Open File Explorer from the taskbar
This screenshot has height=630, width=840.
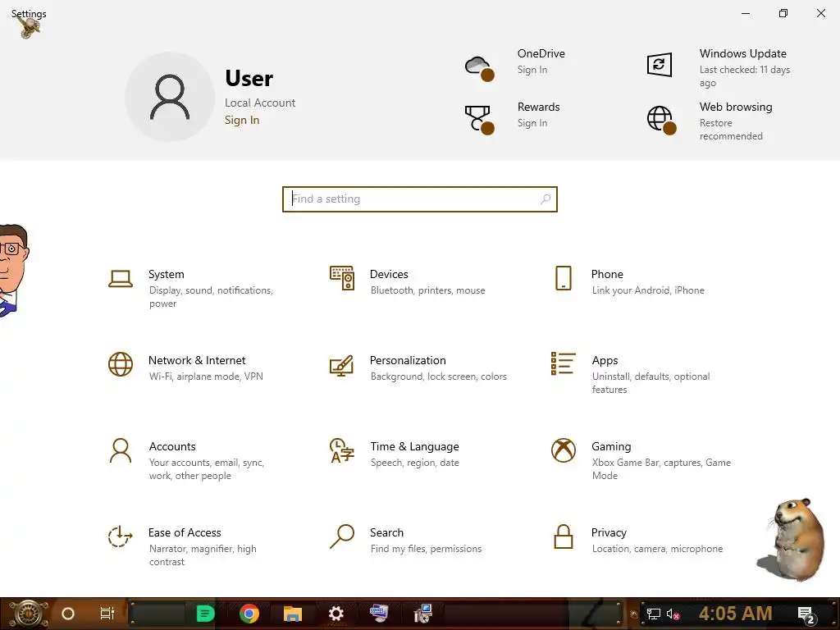coord(293,614)
